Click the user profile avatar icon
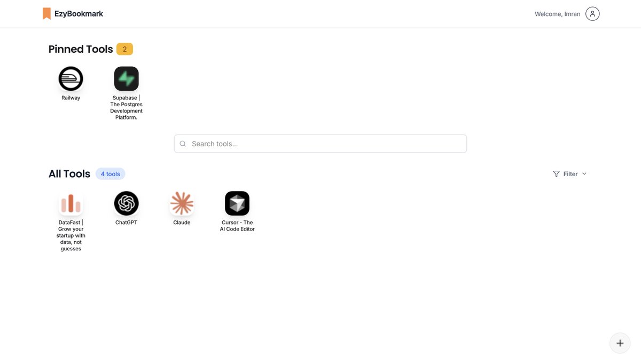 (592, 14)
